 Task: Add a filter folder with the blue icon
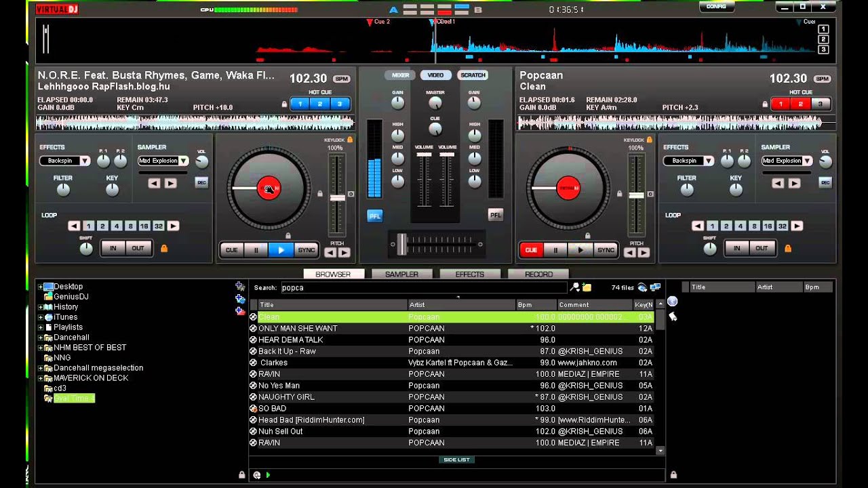(x=240, y=299)
